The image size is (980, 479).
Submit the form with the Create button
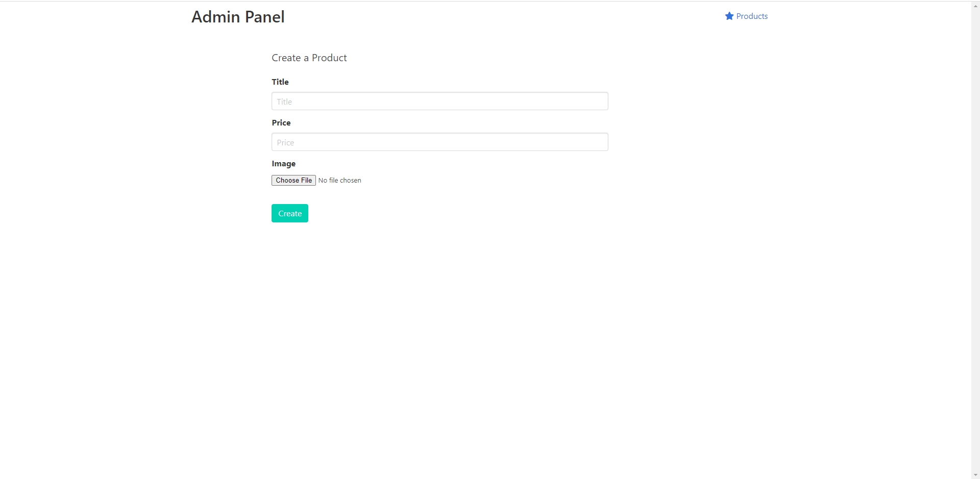pyautogui.click(x=289, y=213)
